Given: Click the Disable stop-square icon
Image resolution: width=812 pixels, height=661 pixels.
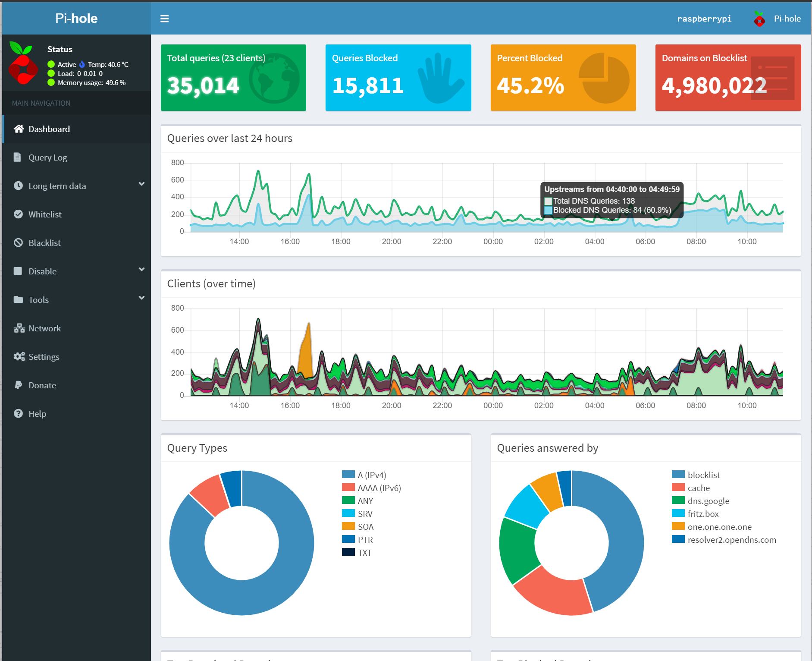Looking at the screenshot, I should pyautogui.click(x=18, y=271).
